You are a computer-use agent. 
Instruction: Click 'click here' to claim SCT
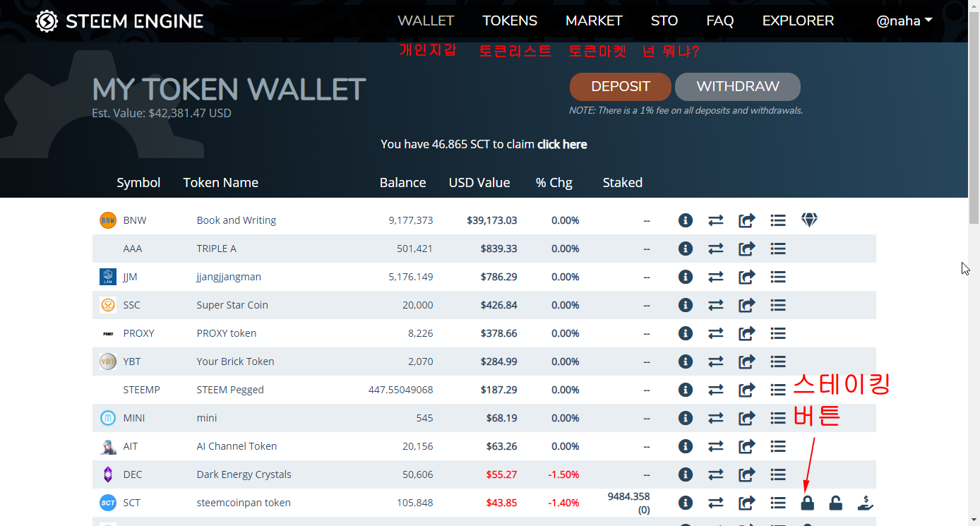[562, 144]
